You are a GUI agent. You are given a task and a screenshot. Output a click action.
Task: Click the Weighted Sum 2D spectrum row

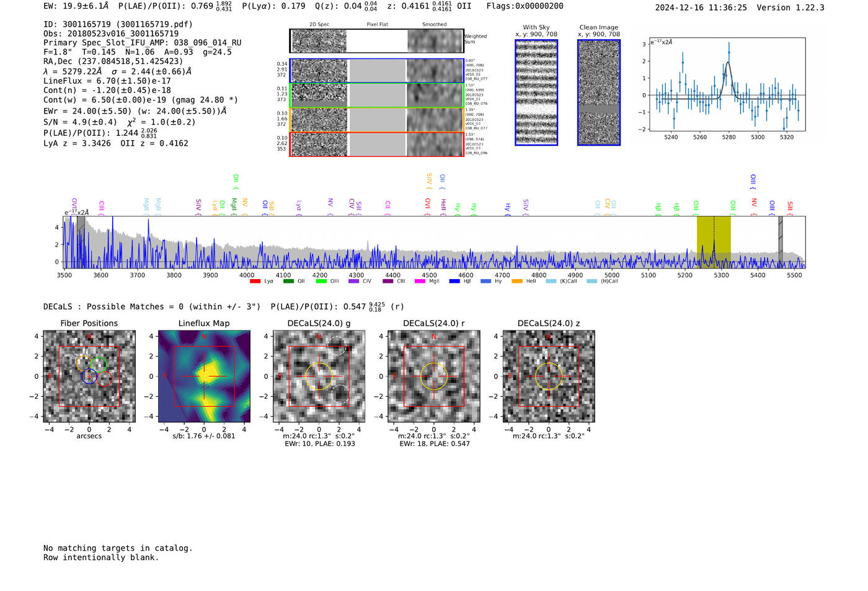pos(377,41)
